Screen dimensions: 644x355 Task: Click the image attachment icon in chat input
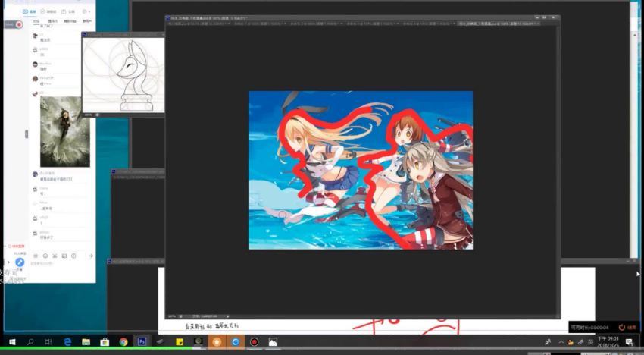[64, 256]
